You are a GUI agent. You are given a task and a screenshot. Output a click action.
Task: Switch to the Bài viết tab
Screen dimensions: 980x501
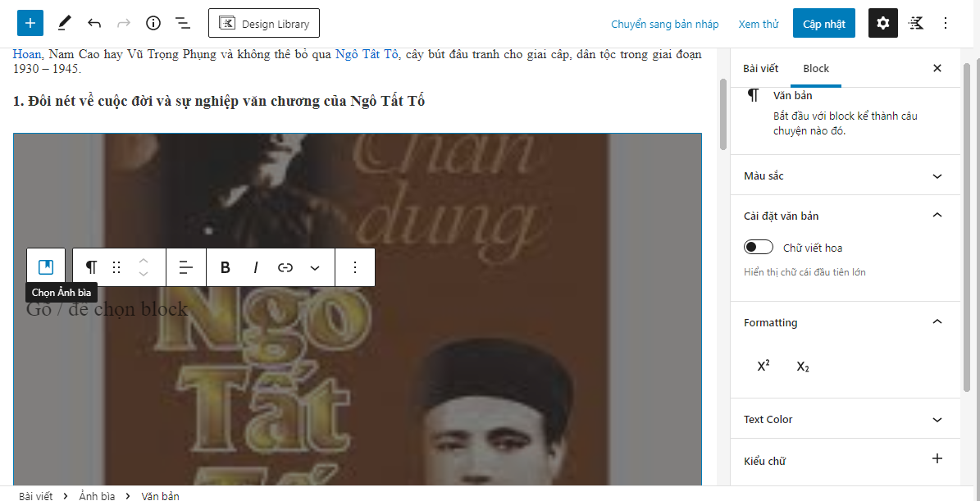(x=760, y=69)
